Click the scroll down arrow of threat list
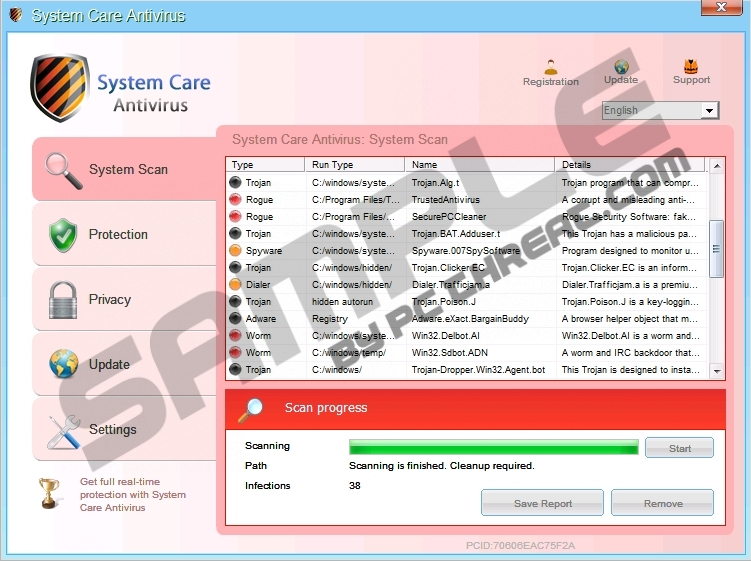The image size is (751, 561). 717,371
